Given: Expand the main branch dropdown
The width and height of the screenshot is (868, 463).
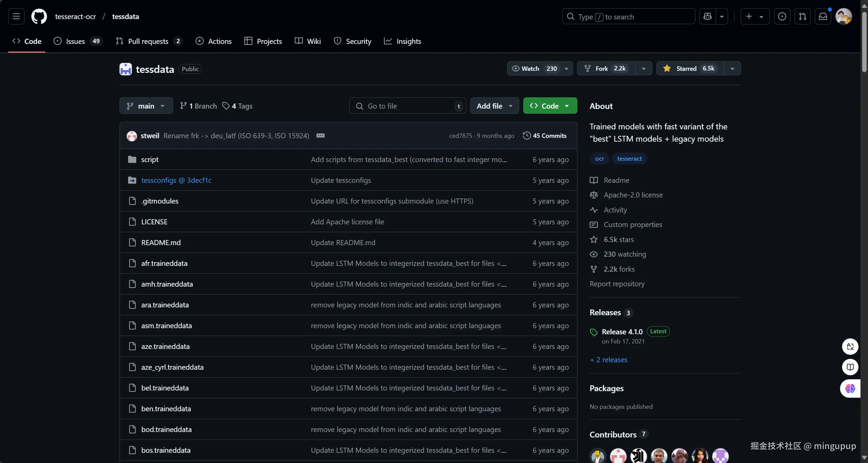Looking at the screenshot, I should click(x=146, y=106).
